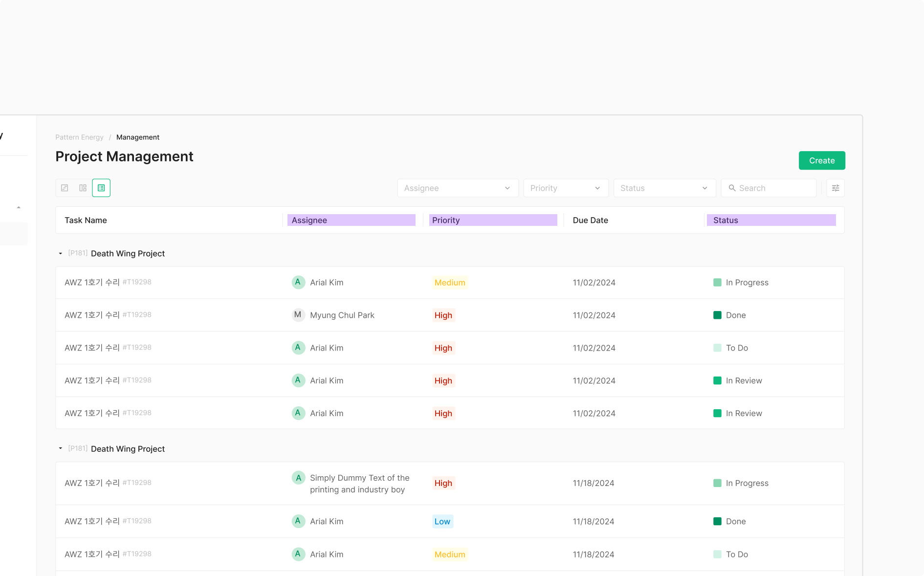Click the Create button

click(x=821, y=160)
